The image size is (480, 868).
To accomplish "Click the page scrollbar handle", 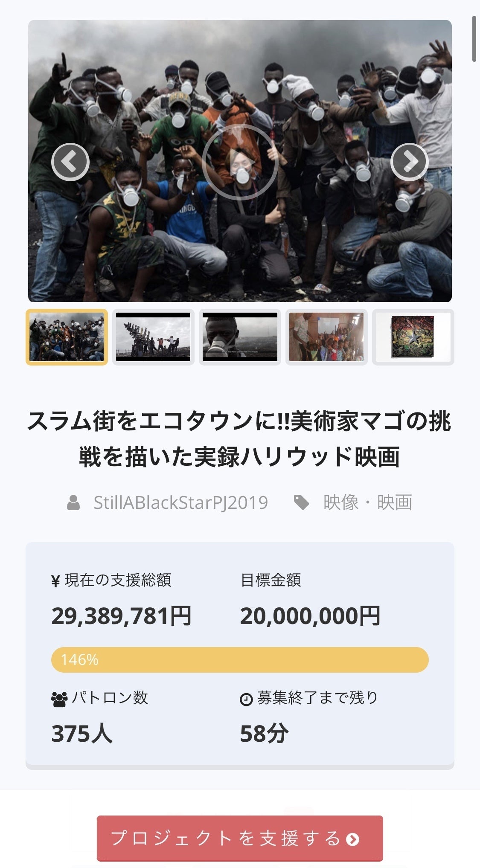I will pyautogui.click(x=474, y=38).
